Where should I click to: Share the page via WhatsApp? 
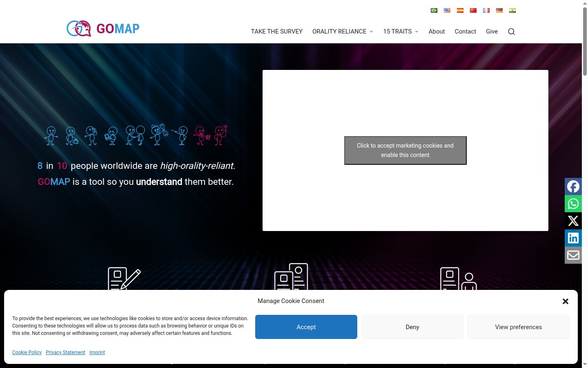(x=573, y=204)
